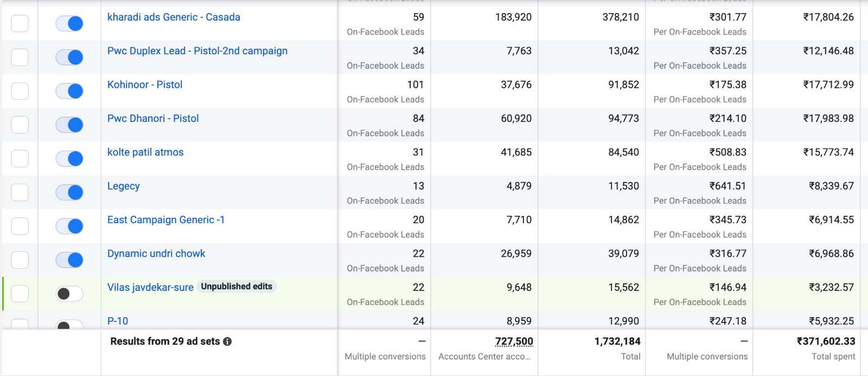Toggle kolte patil atmos ad set off
Screen dimensions: 868x376
[x=69, y=158]
